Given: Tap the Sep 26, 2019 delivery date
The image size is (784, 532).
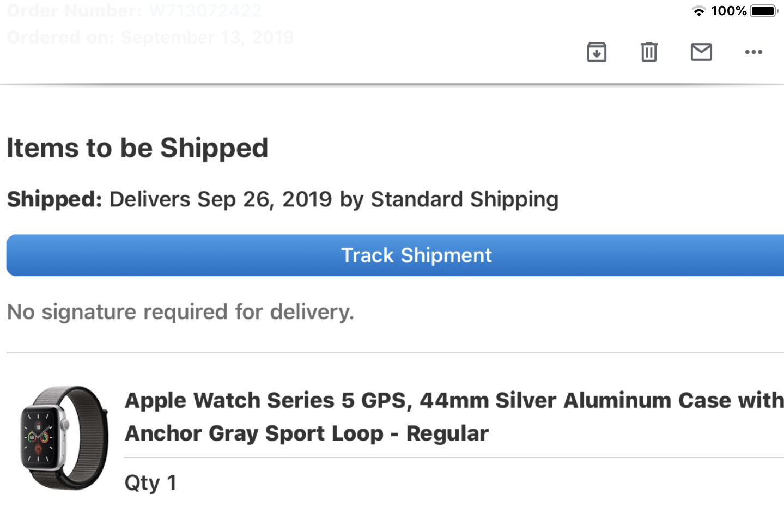Looking at the screenshot, I should (x=264, y=199).
